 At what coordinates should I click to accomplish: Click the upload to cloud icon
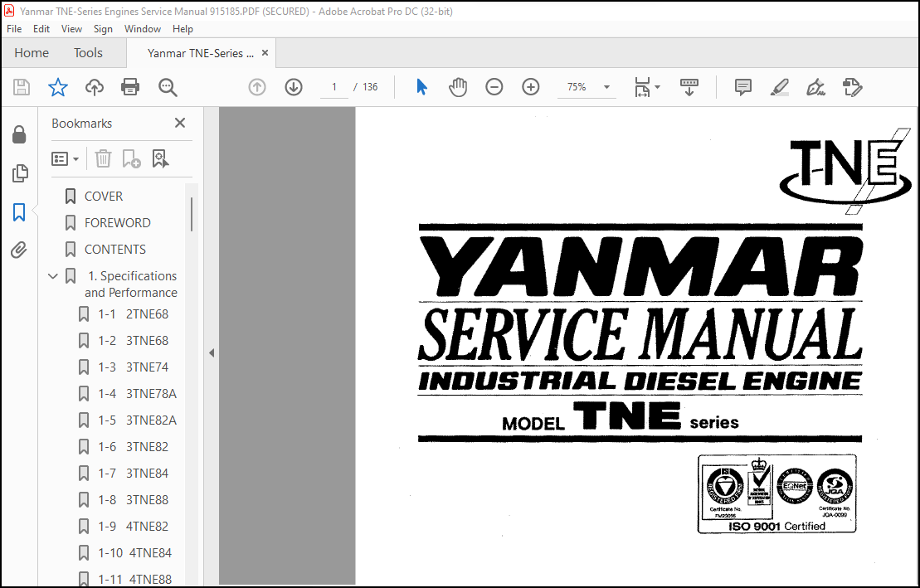pyautogui.click(x=94, y=87)
